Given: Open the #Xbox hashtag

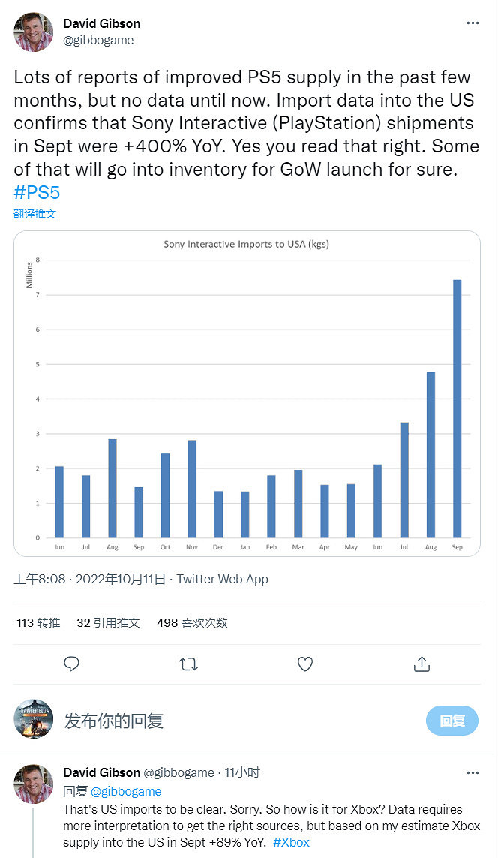Looking at the screenshot, I should point(291,842).
